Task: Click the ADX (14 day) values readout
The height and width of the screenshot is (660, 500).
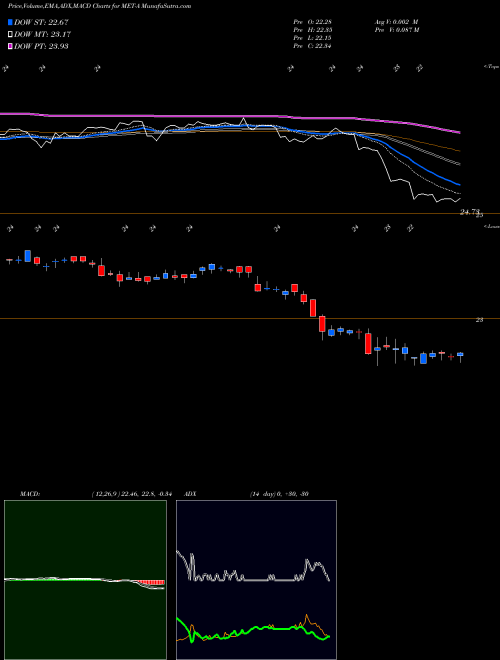Action: [279, 494]
